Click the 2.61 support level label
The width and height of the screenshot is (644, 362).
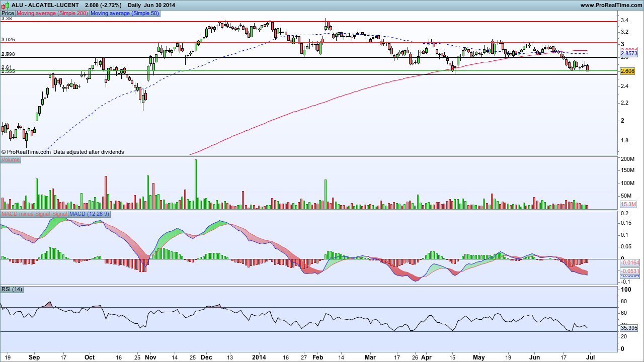[x=7, y=67]
